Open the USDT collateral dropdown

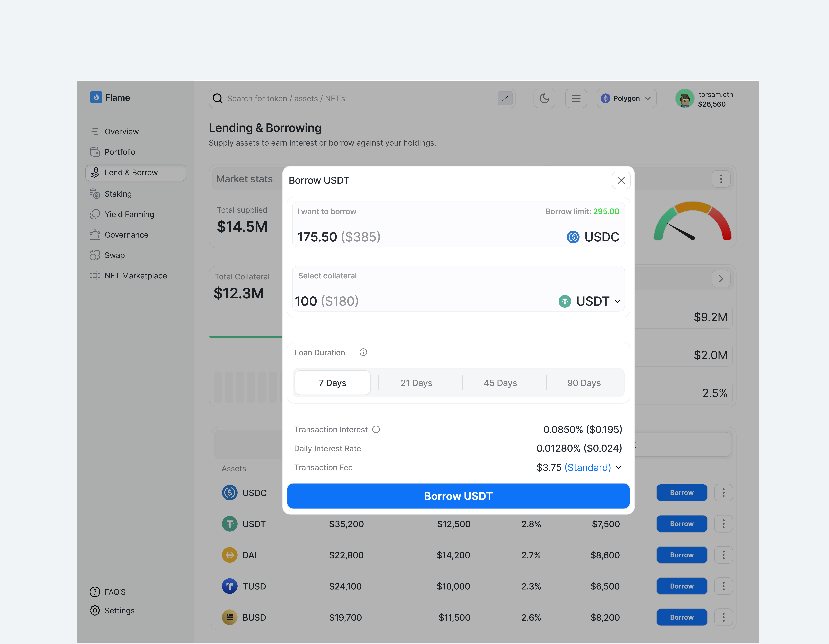coord(590,301)
